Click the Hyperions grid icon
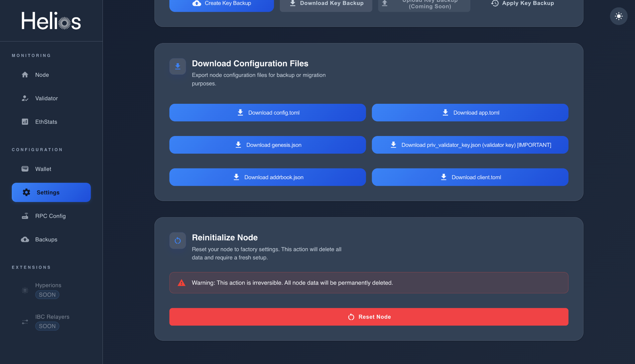The width and height of the screenshot is (635, 364). point(25,290)
